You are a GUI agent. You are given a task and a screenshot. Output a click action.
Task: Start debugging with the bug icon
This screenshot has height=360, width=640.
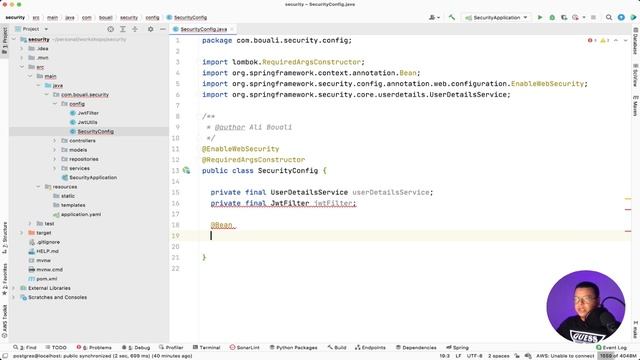click(552, 18)
